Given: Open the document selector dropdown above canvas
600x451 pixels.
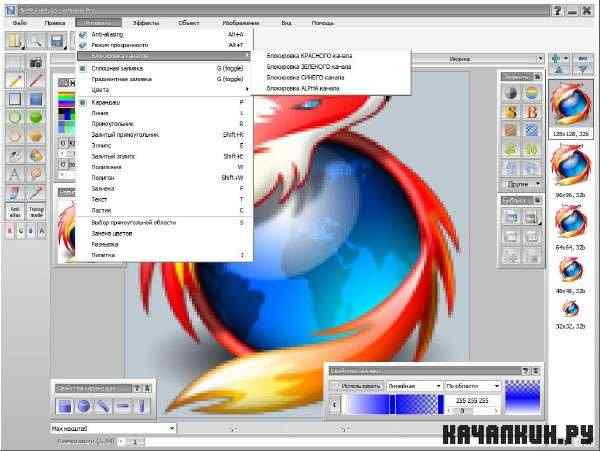Looking at the screenshot, I should 540,59.
